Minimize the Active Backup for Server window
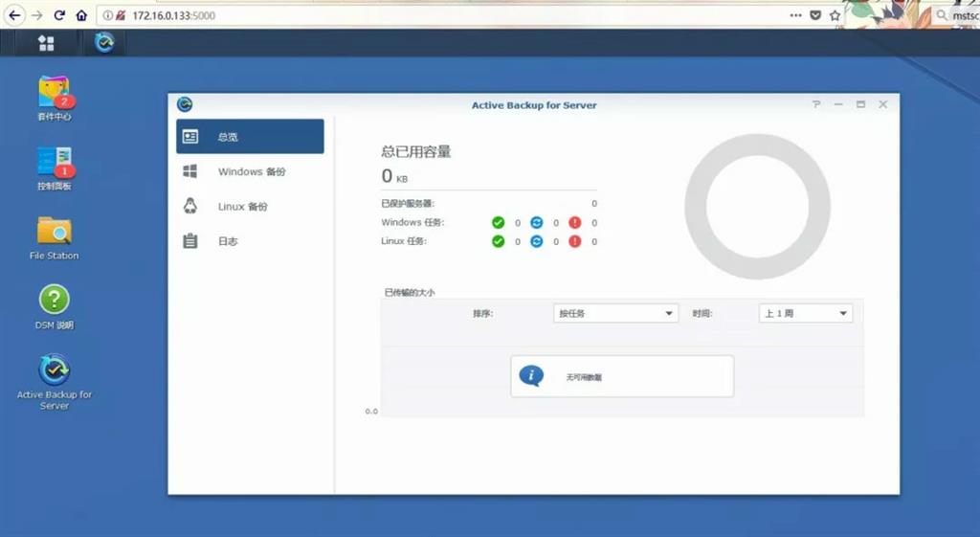This screenshot has width=980, height=537. point(838,104)
